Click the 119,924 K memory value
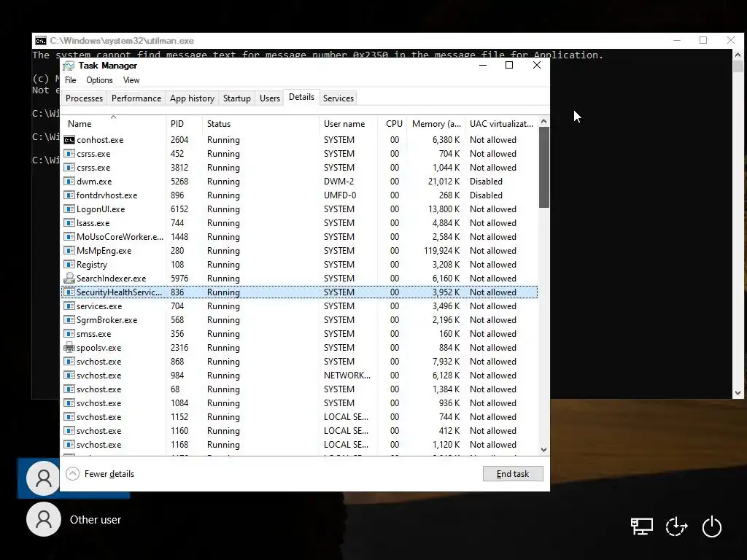Image resolution: width=747 pixels, height=560 pixels. coord(441,251)
